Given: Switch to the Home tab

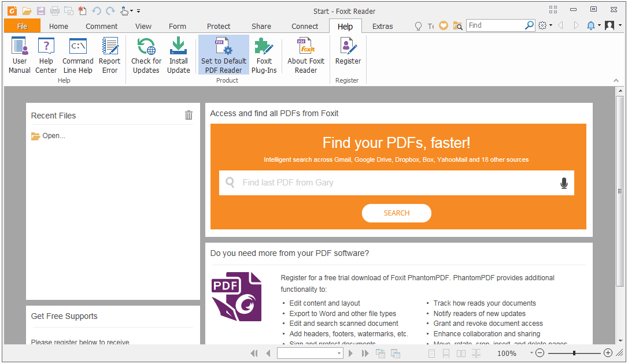Looking at the screenshot, I should tap(58, 27).
